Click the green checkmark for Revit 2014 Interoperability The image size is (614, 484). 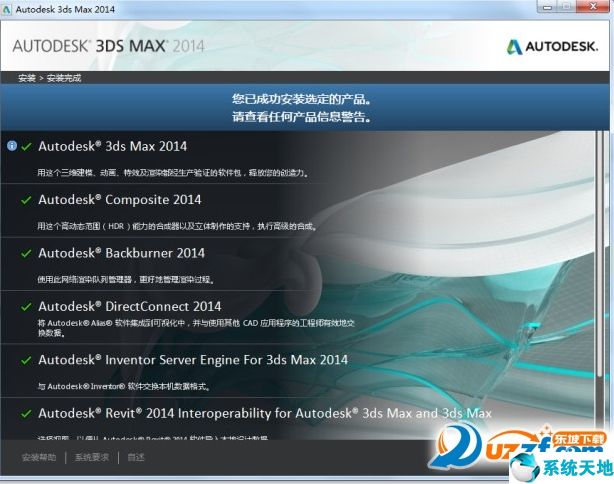pos(26,414)
